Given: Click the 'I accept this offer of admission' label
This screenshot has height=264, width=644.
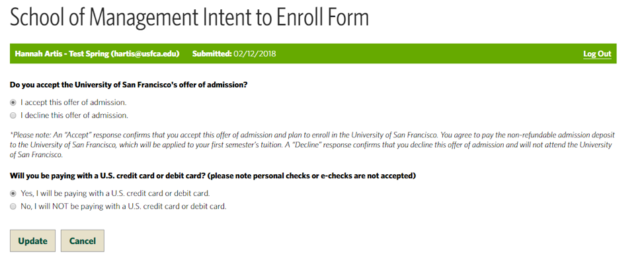Looking at the screenshot, I should tap(73, 102).
